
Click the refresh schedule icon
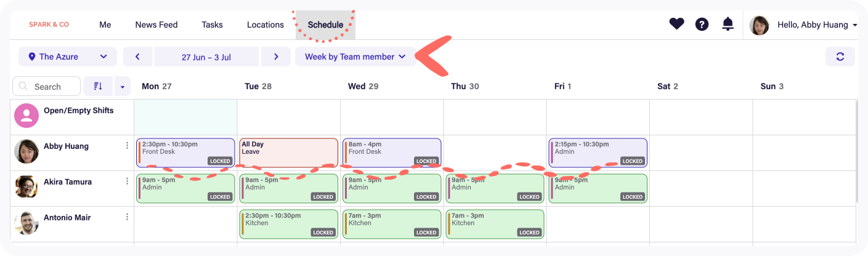840,57
